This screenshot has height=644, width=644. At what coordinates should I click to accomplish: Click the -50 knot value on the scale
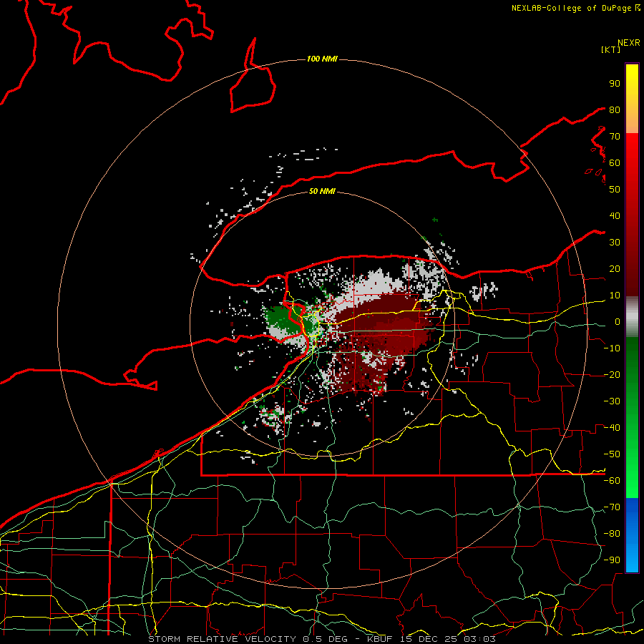[612, 454]
